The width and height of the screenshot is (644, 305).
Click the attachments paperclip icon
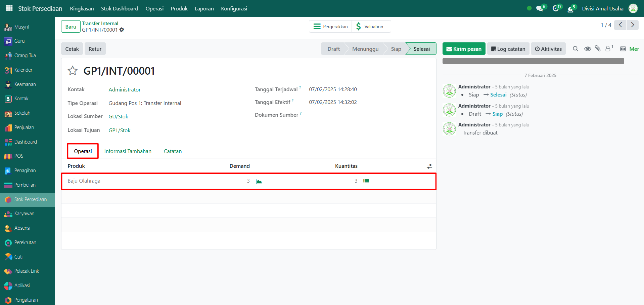click(x=598, y=48)
